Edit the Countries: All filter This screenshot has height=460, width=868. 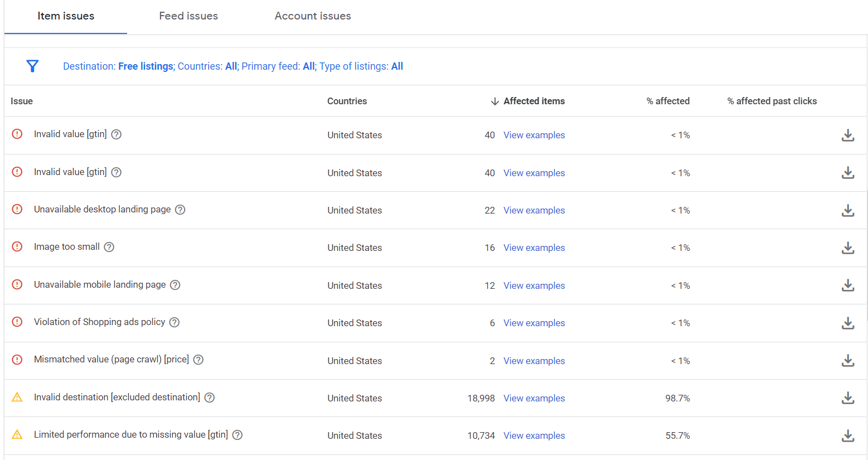pyautogui.click(x=207, y=66)
